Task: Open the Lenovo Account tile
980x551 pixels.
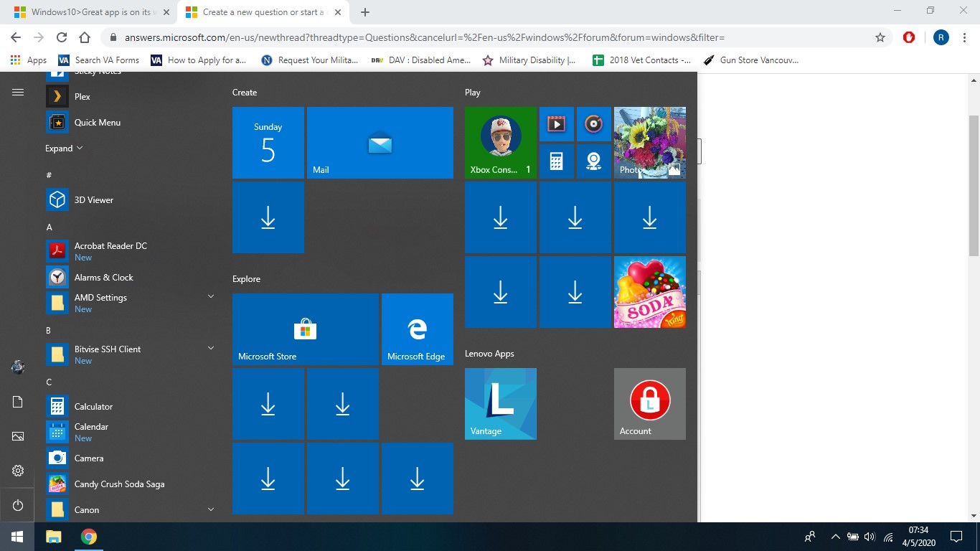Action: [x=650, y=404]
